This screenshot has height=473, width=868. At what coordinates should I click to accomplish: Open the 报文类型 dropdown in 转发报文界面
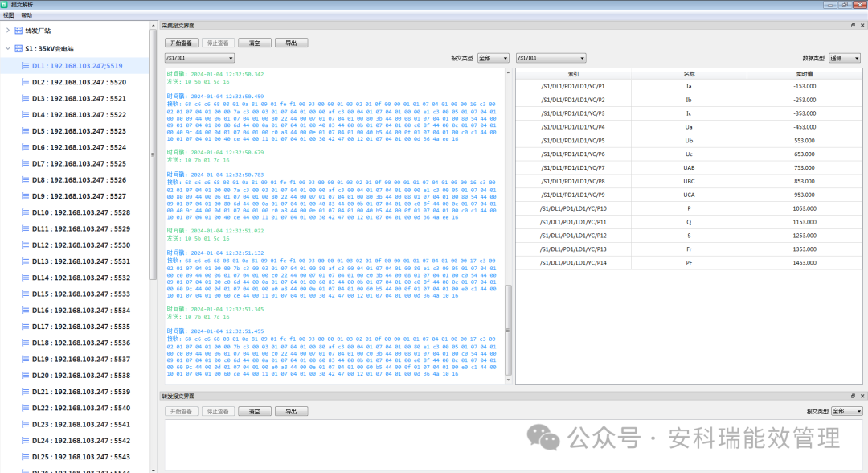847,411
